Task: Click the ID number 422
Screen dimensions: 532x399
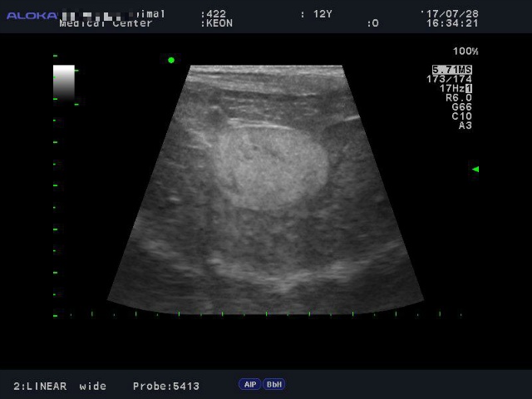Action: pos(216,14)
